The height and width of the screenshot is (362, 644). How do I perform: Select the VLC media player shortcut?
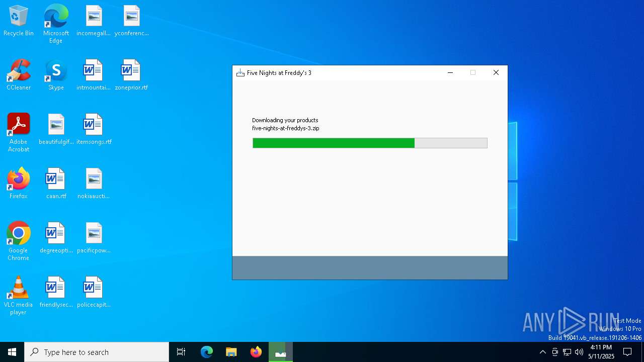click(x=19, y=296)
